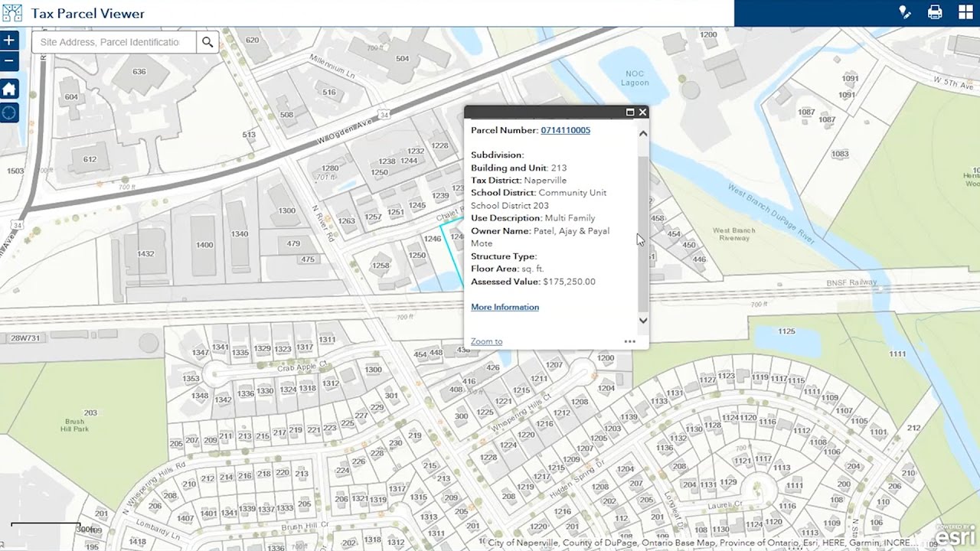980x551 pixels.
Task: Click the 28W731 parcel label
Action: 24,338
